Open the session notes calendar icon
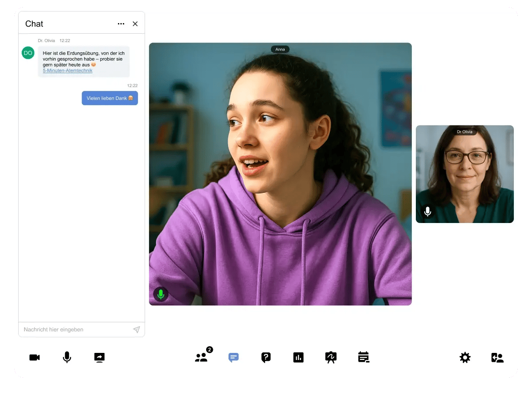532x399 pixels. [x=364, y=357]
